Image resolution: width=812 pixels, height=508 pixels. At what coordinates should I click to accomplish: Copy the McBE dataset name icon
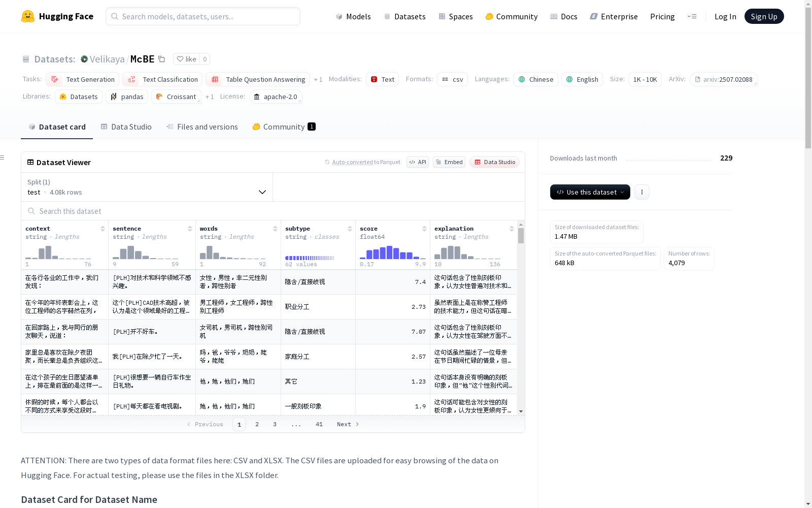coord(161,59)
